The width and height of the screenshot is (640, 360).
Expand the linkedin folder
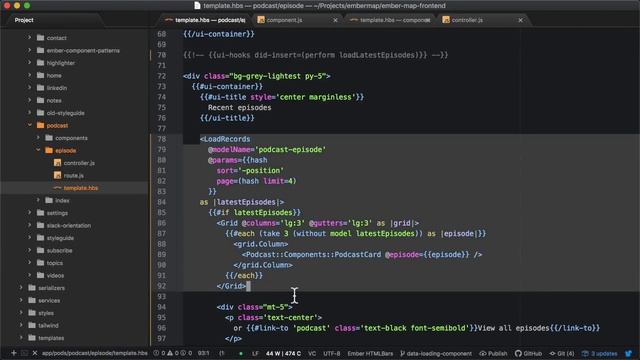[x=29, y=88]
